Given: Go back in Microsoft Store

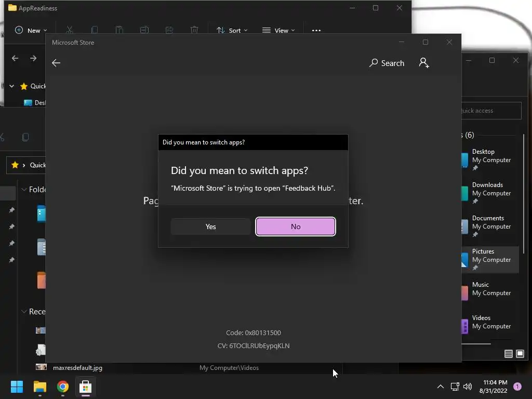Looking at the screenshot, I should click(56, 63).
